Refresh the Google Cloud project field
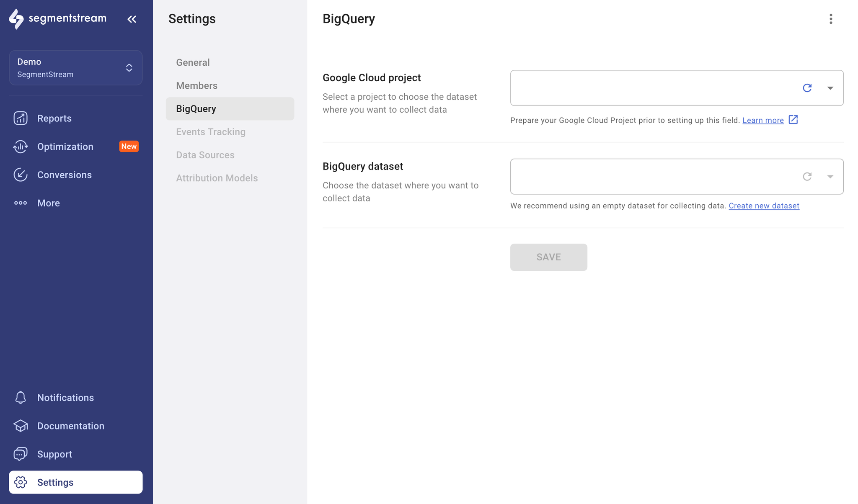858x504 pixels. (807, 87)
